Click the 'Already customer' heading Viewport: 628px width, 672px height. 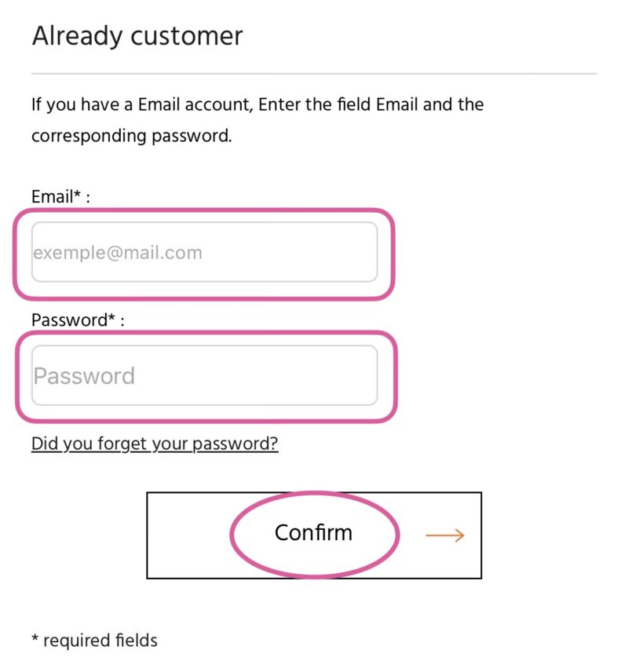click(137, 36)
